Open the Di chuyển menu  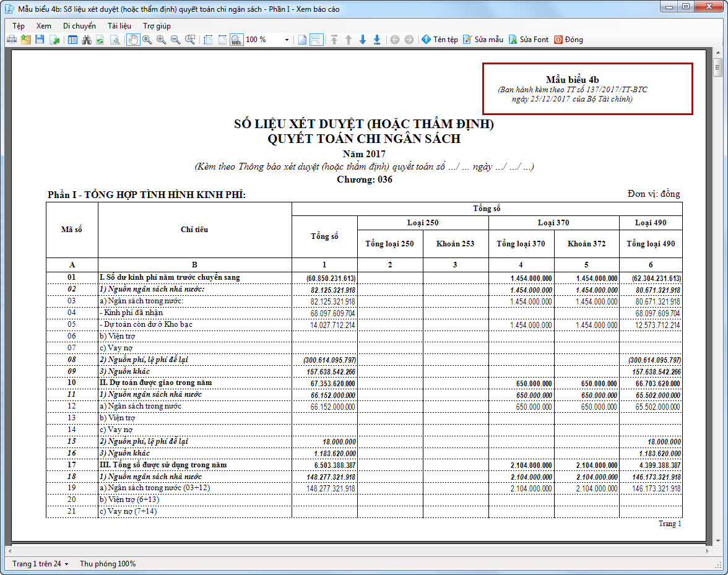click(x=79, y=26)
